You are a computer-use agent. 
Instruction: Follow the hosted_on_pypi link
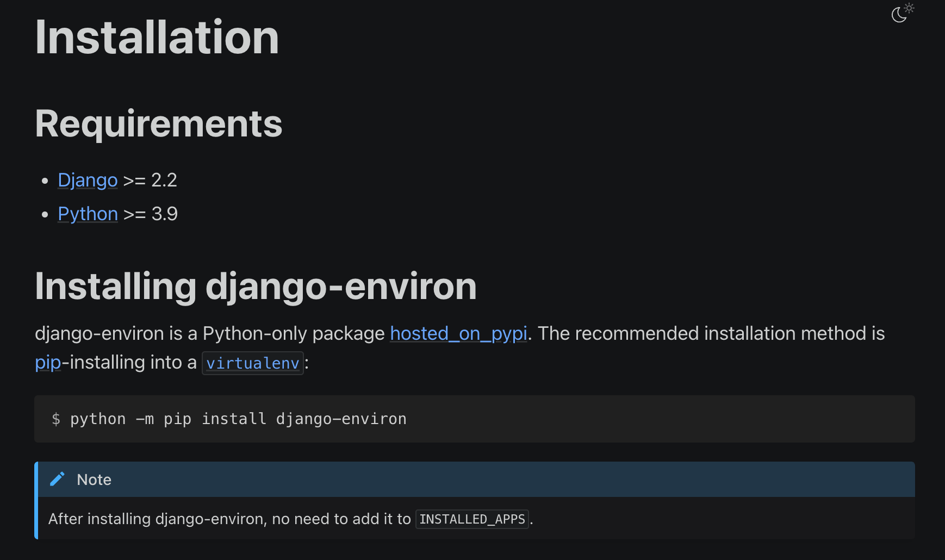pyautogui.click(x=458, y=333)
